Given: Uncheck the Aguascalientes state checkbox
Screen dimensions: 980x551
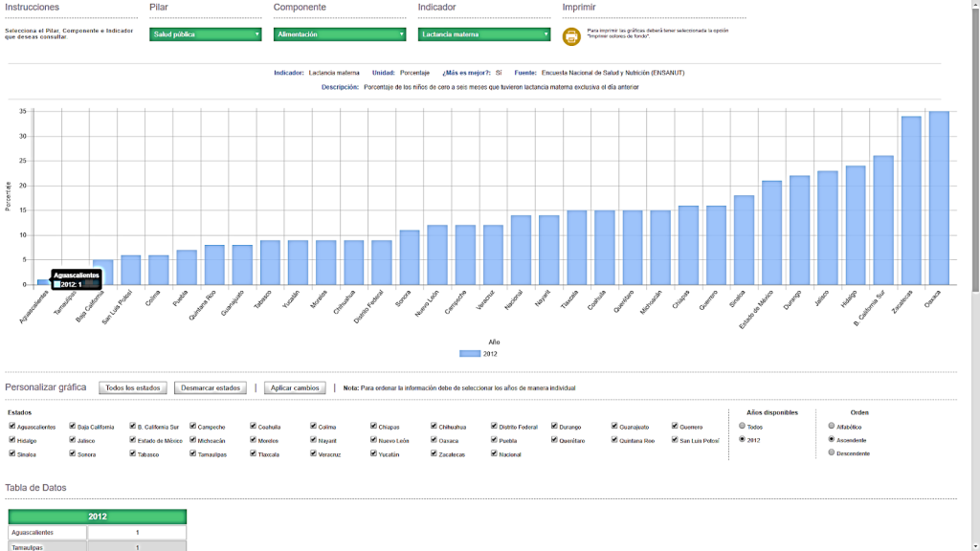Looking at the screenshot, I should (11, 427).
